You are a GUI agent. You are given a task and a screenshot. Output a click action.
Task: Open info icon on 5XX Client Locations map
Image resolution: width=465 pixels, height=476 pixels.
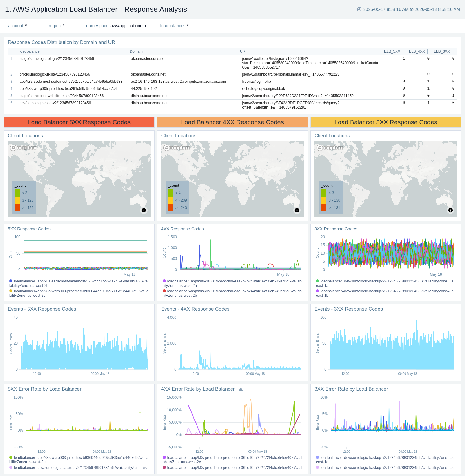pyautogui.click(x=144, y=210)
